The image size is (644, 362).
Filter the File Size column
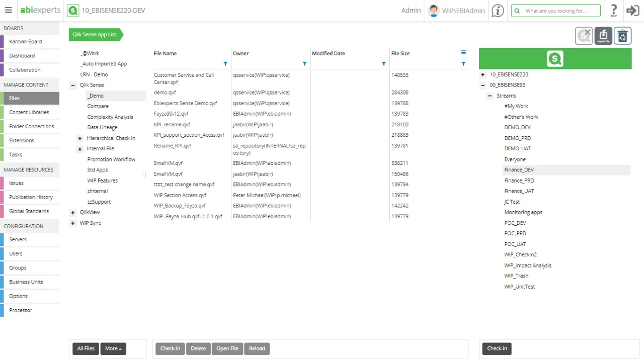(x=463, y=64)
